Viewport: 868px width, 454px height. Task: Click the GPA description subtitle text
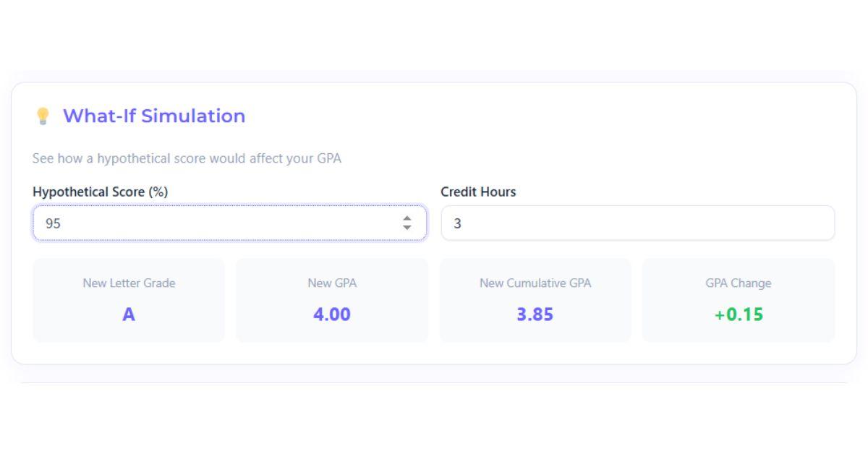pyautogui.click(x=187, y=158)
